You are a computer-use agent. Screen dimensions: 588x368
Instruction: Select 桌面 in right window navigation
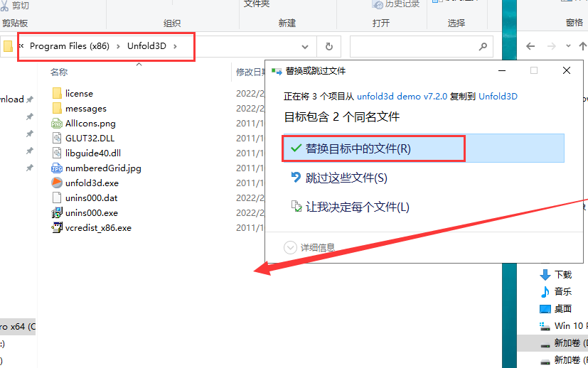[563, 309]
